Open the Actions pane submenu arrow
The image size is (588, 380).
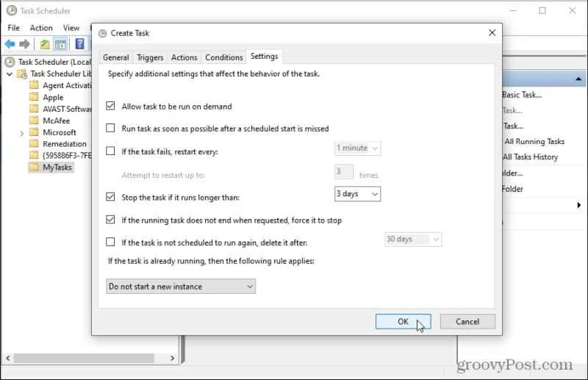(x=579, y=205)
